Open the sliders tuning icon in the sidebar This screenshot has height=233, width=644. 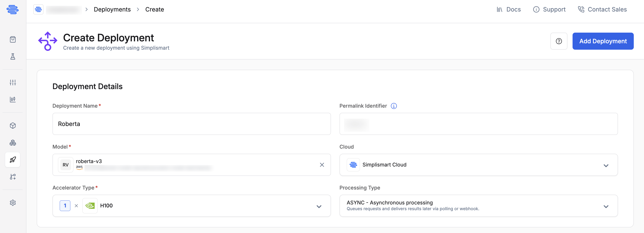click(x=13, y=82)
